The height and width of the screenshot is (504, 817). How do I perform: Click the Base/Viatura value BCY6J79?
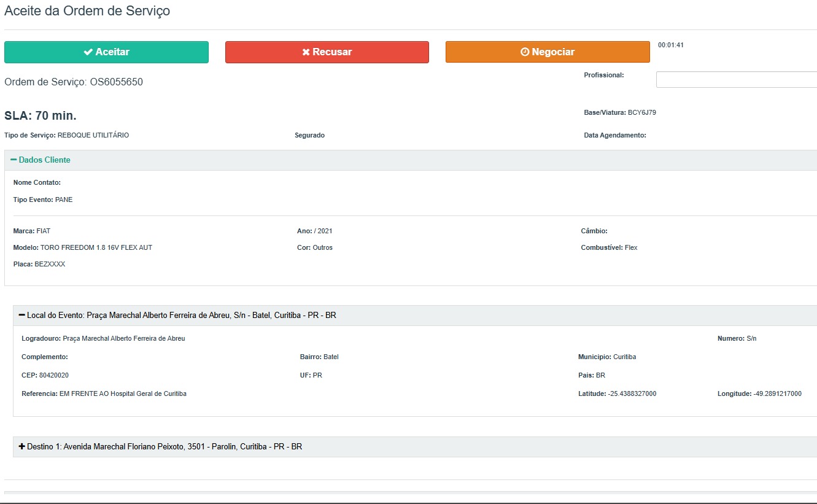point(641,113)
